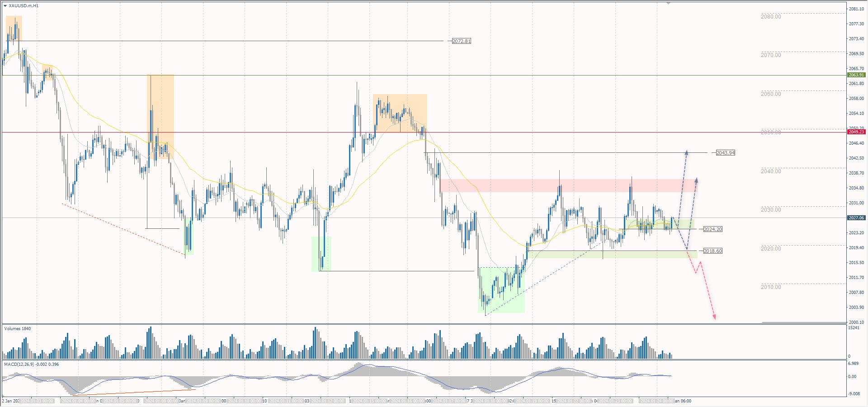Click the 2024.01.03 00:00 time label
Image resolution: width=868 pixels, height=407 pixels.
[x=37, y=401]
